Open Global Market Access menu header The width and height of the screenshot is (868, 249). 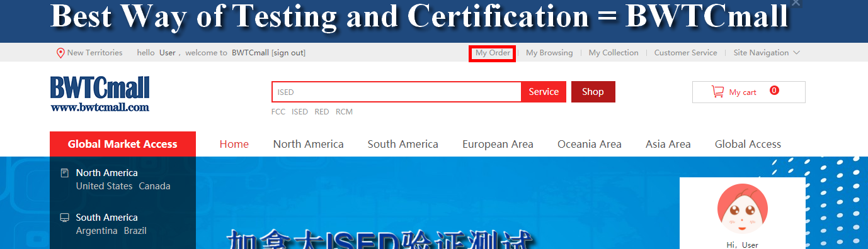coord(123,144)
